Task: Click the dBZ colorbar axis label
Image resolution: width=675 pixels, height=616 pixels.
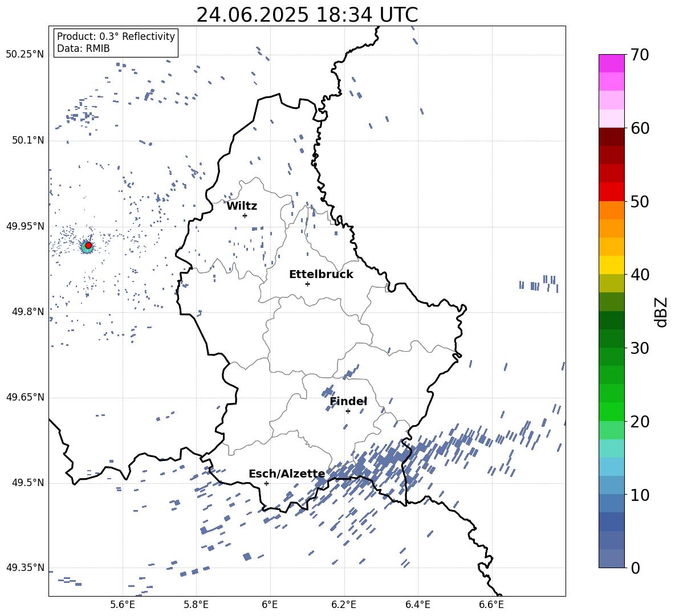Action: tap(662, 312)
